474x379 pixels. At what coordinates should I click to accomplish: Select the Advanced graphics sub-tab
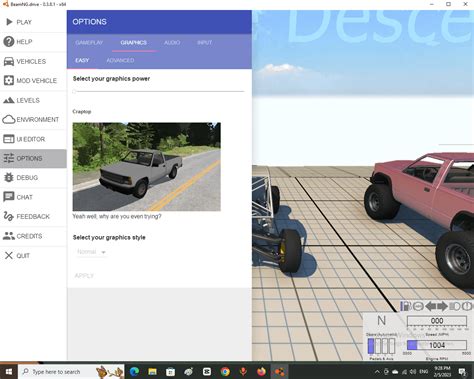[120, 60]
